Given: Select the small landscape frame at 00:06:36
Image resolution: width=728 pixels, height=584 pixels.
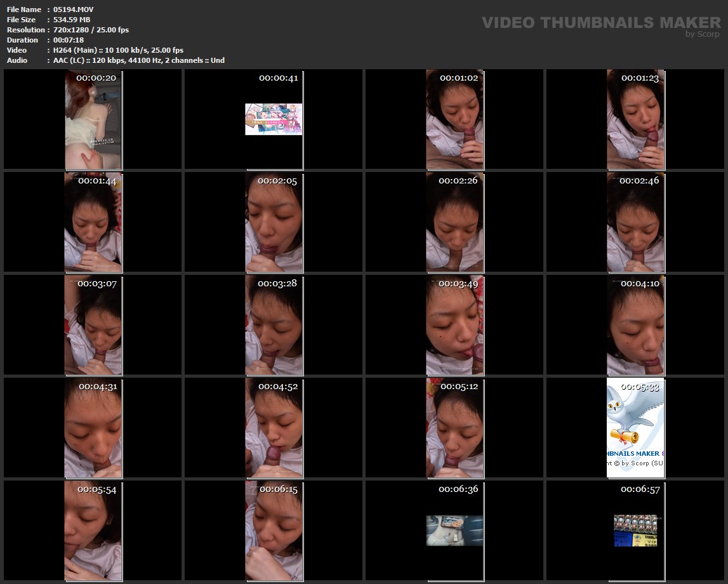Looking at the screenshot, I should click(x=454, y=531).
